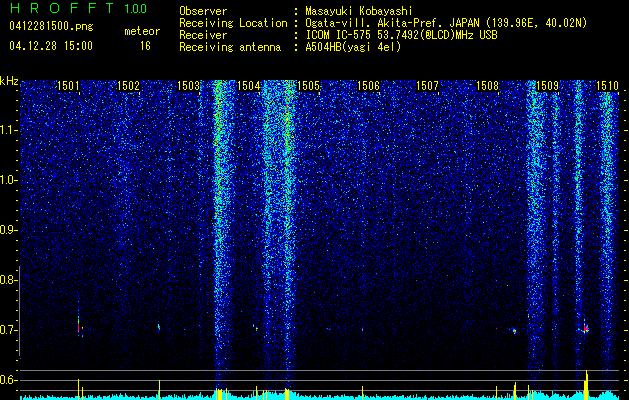Click the bright echo near 1510 at 0.7 kHz
This screenshot has height=400, width=629.
pos(585,329)
